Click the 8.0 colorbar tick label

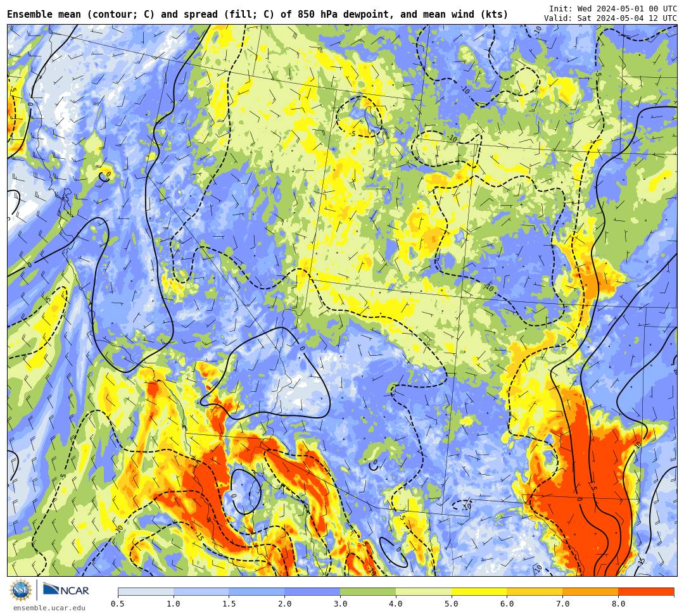[x=618, y=604]
